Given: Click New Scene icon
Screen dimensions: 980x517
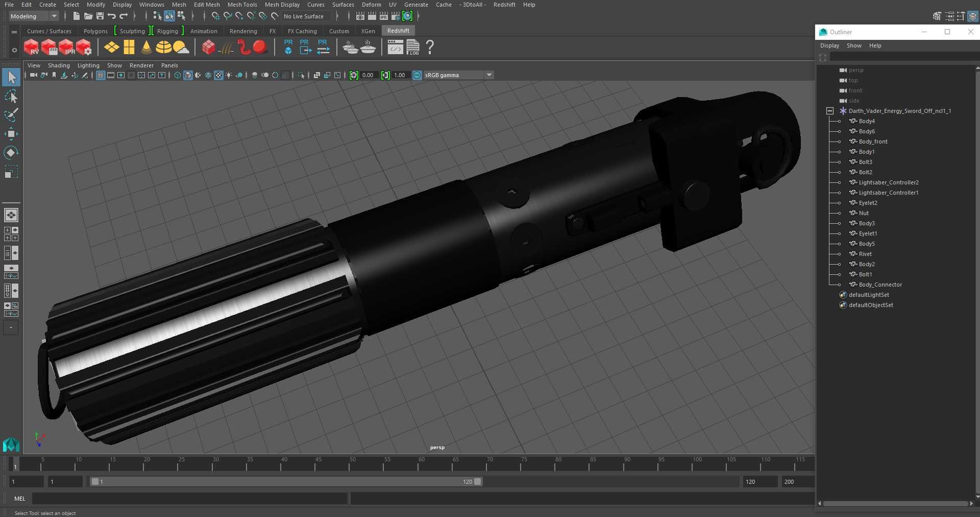Looking at the screenshot, I should tap(76, 16).
